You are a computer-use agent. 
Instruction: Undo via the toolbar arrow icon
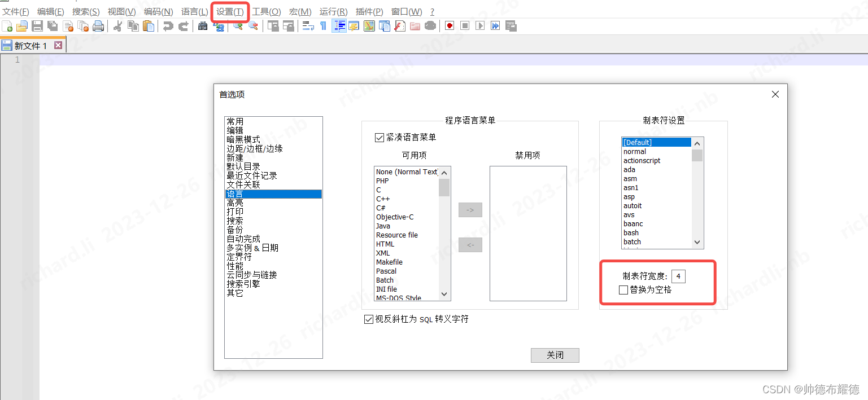167,26
